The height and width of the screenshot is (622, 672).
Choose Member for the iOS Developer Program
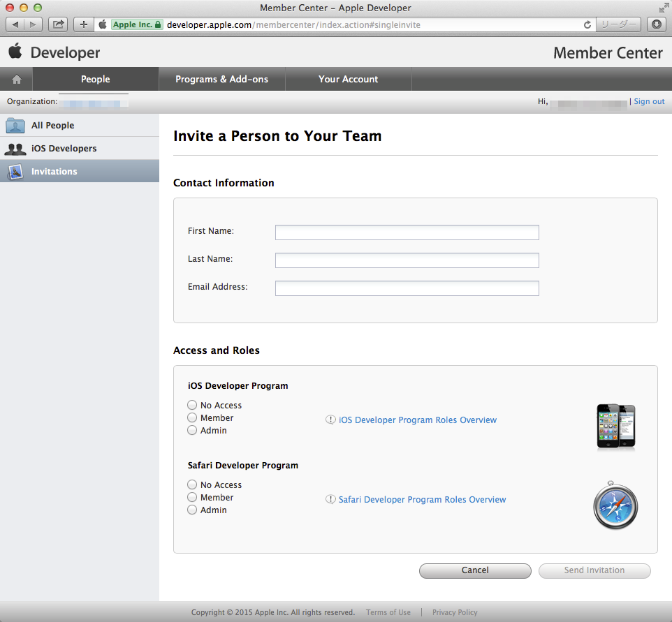[x=192, y=417]
